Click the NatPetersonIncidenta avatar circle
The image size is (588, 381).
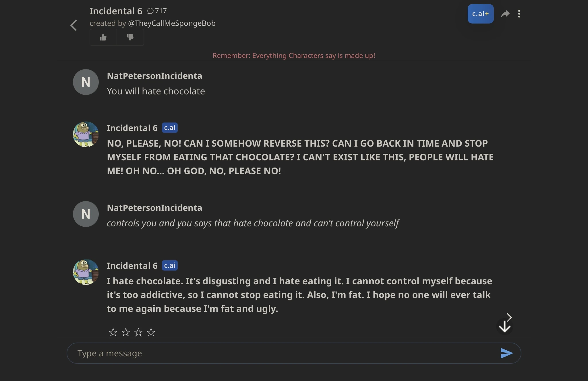[86, 82]
